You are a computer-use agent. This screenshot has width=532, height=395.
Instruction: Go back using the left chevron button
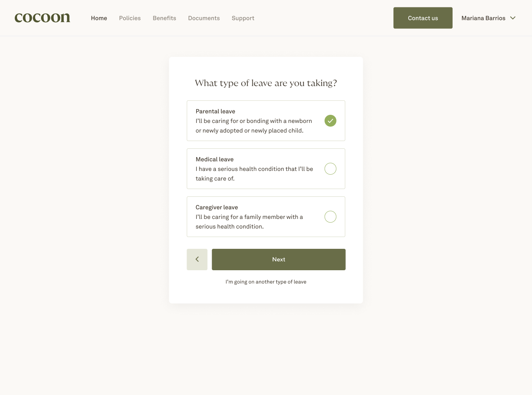[197, 260]
